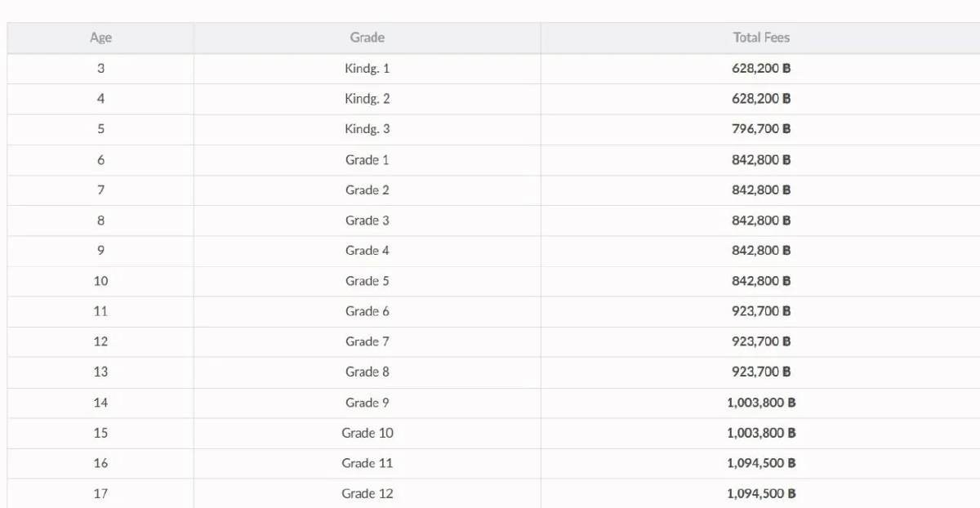The height and width of the screenshot is (508, 980).
Task: Click the Grade 10 fee of 1,003,800
Action: 761,433
